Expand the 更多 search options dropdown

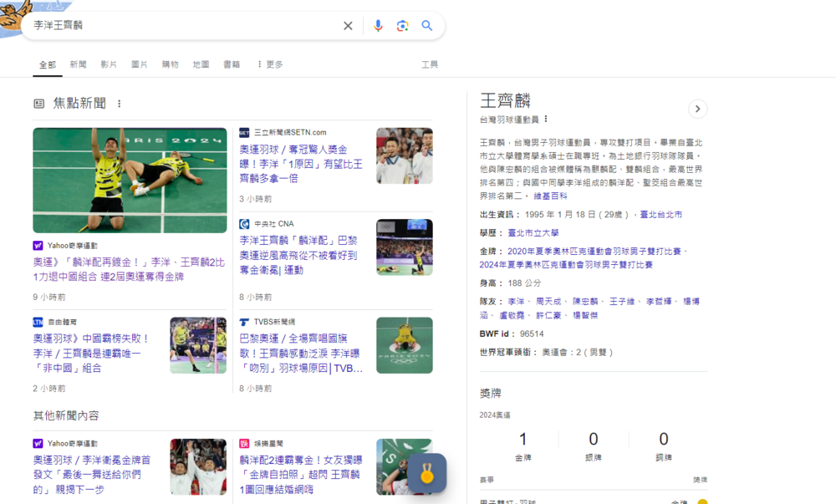tap(275, 64)
